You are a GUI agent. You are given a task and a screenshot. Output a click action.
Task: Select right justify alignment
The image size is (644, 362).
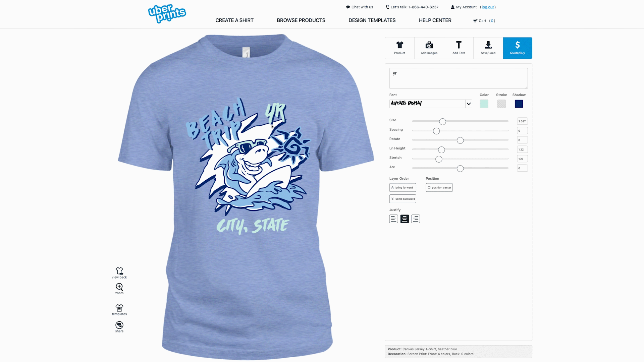pyautogui.click(x=415, y=219)
